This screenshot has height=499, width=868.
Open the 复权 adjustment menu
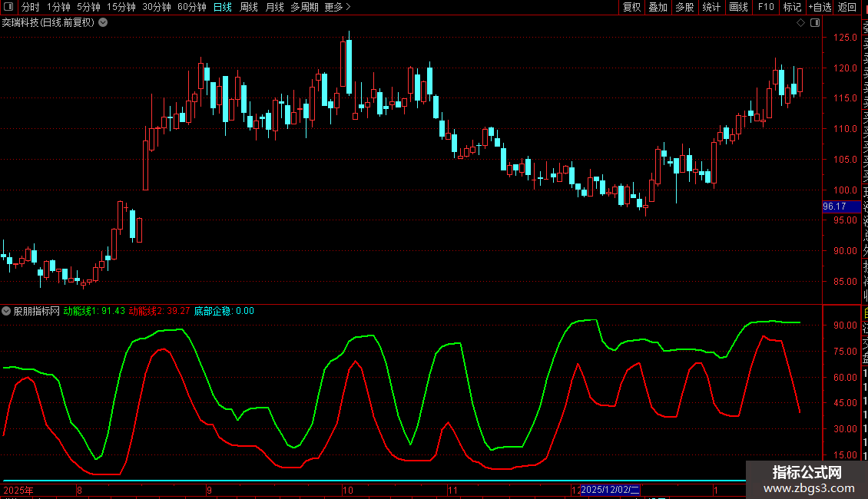point(631,7)
